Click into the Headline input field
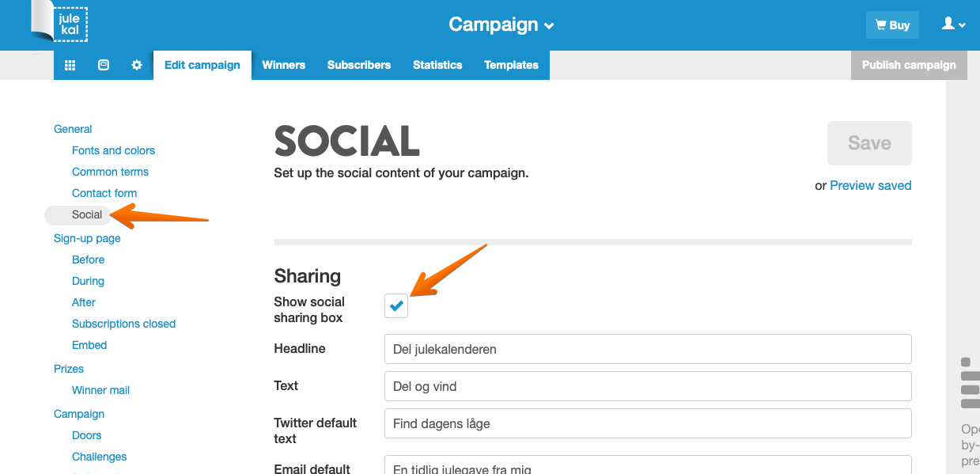This screenshot has width=980, height=474. click(647, 349)
